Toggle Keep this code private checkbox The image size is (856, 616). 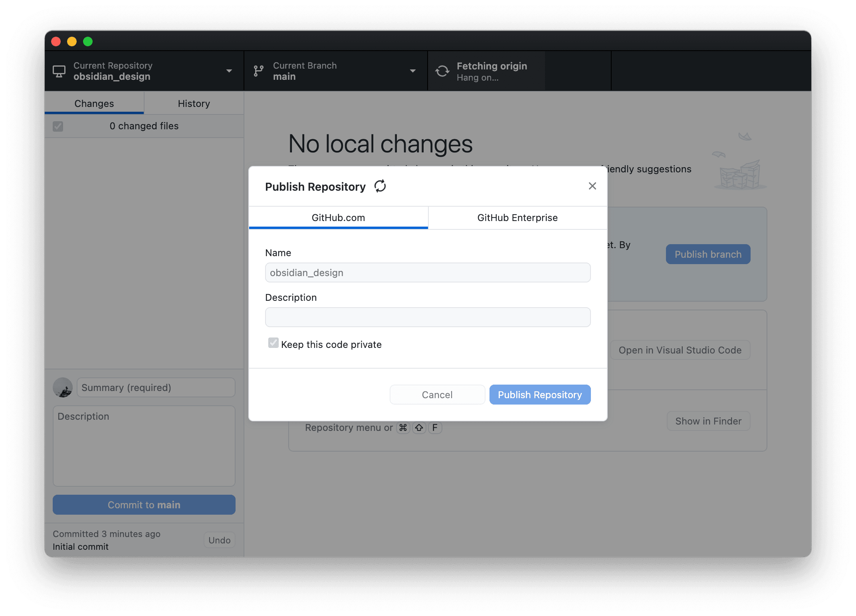click(x=273, y=343)
